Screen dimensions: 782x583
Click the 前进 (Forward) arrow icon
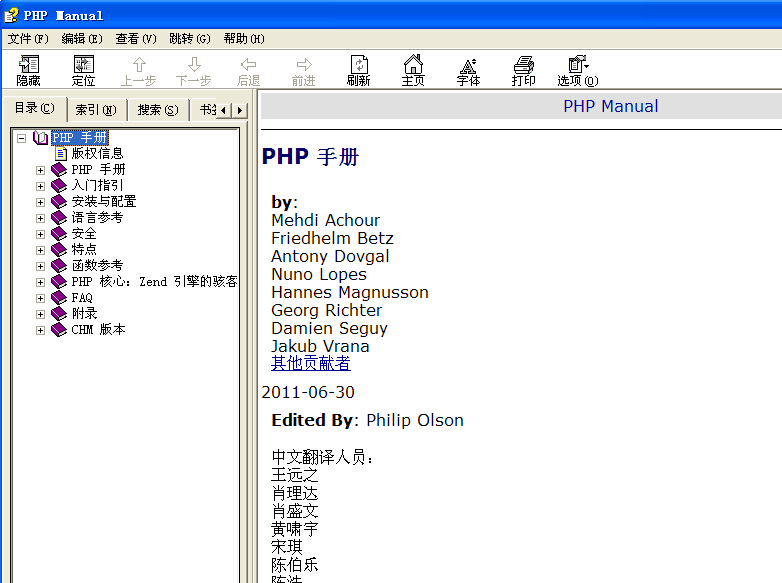[304, 64]
